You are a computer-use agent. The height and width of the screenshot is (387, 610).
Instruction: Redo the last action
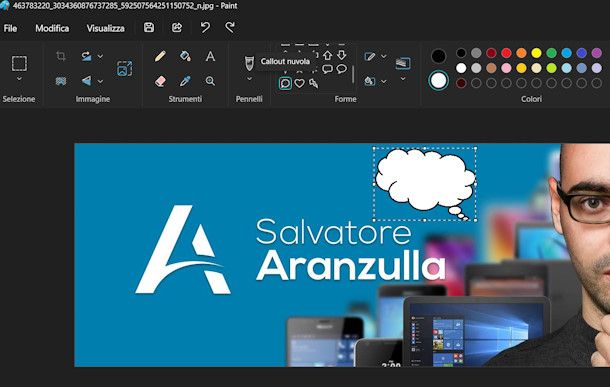[230, 28]
